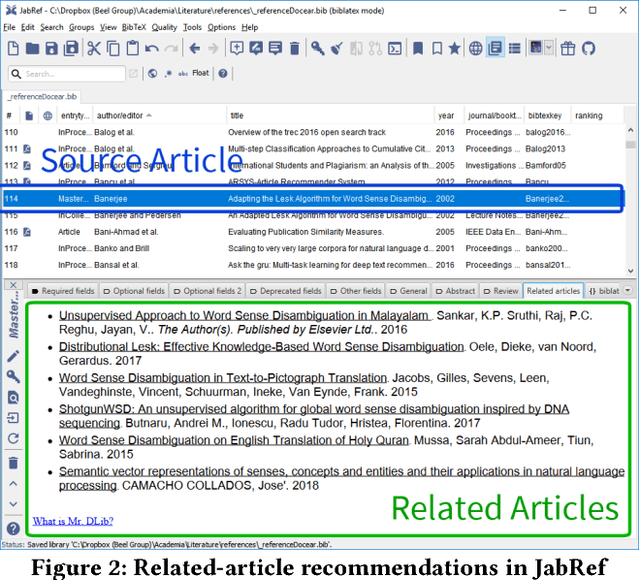Open the BibTeX menu
This screenshot has width=640, height=580.
(x=134, y=27)
